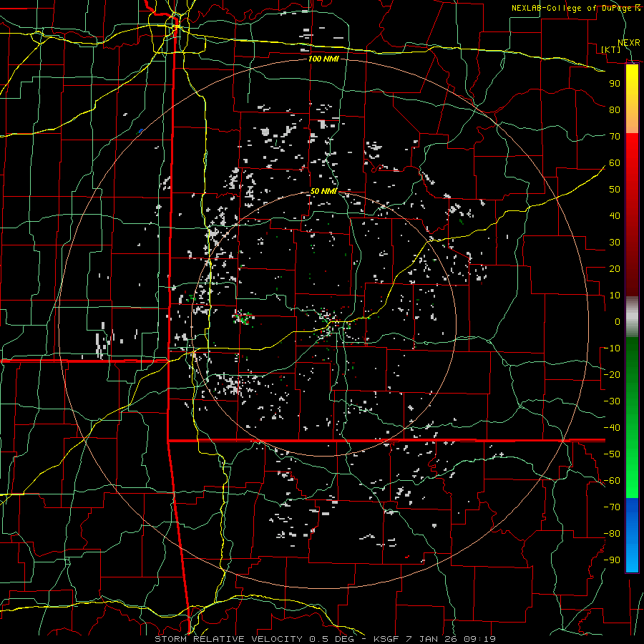Image resolution: width=644 pixels, height=644 pixels.
Task: Click the KSGF station identifier text
Action: click(x=388, y=639)
